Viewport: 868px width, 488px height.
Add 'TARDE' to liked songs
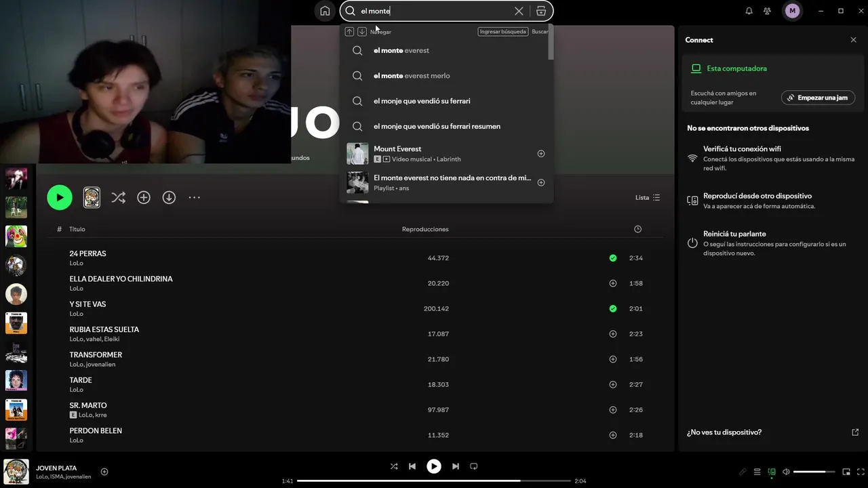[613, 384]
